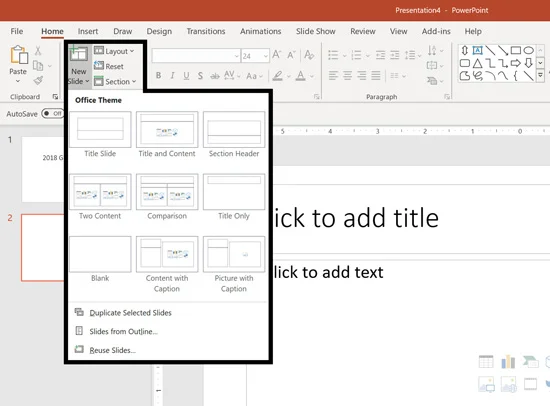Viewport: 550px width, 406px height.
Task: Click the Paste clipboard icon
Action: tap(19, 55)
